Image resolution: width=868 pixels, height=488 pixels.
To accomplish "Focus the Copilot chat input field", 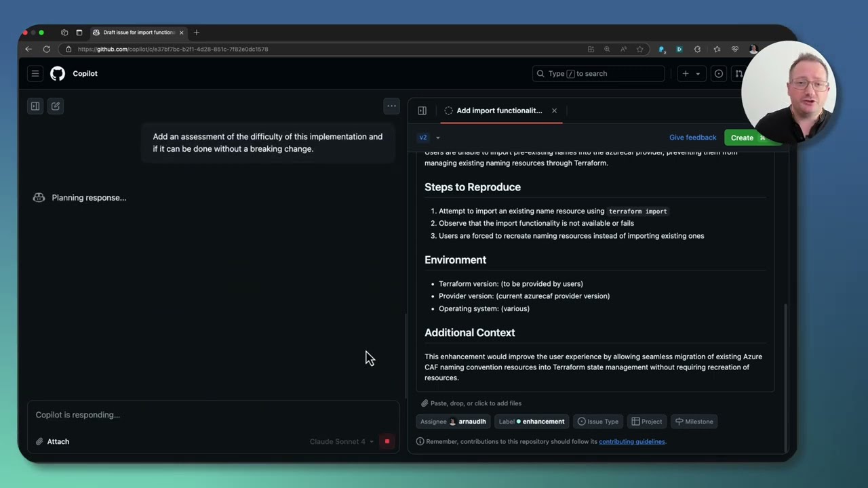I will pyautogui.click(x=213, y=415).
